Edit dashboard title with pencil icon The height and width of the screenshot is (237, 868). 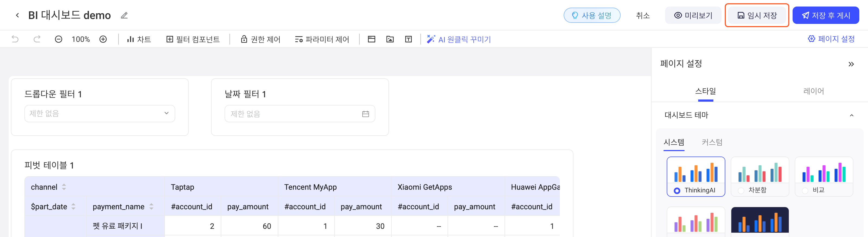click(124, 15)
